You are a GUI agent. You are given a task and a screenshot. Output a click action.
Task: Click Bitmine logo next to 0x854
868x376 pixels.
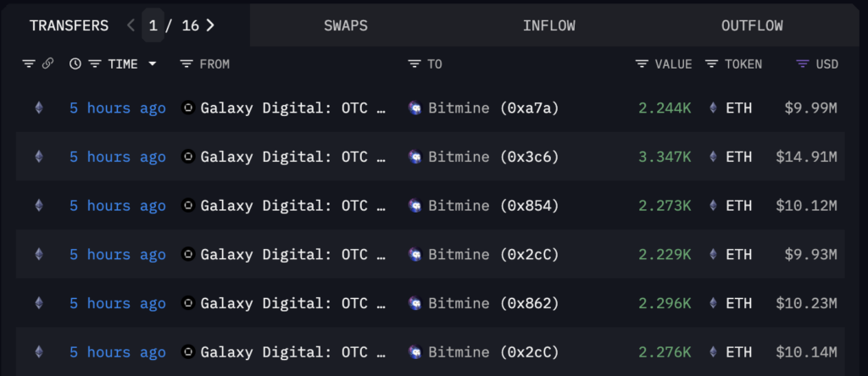coord(415,206)
